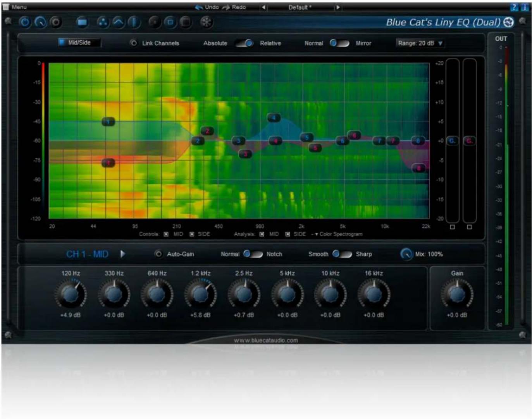The height and width of the screenshot is (419, 532).
Task: Click the gear ring toolbar icon
Action: (56, 22)
